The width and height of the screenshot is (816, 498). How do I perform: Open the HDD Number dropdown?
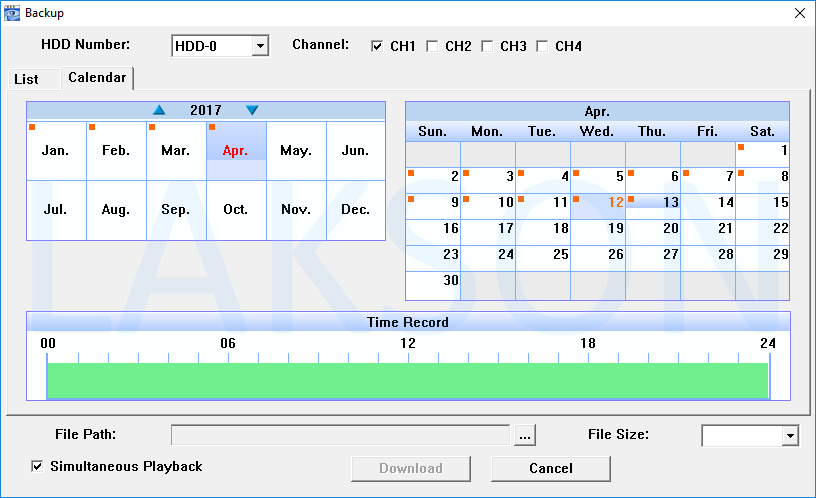[x=260, y=46]
